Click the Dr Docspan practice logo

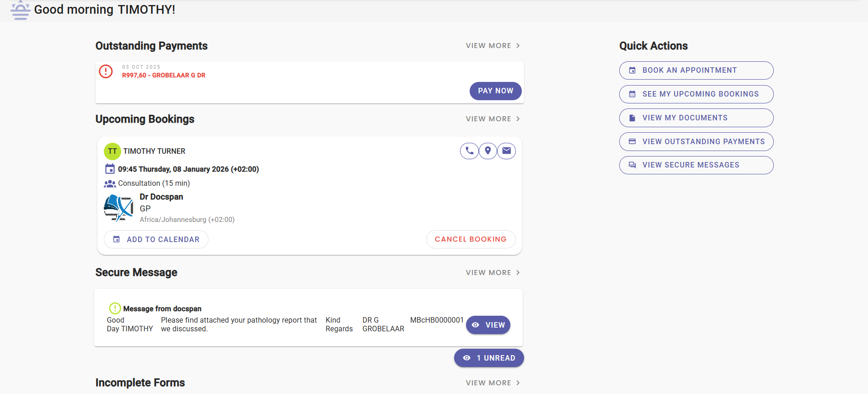click(118, 208)
